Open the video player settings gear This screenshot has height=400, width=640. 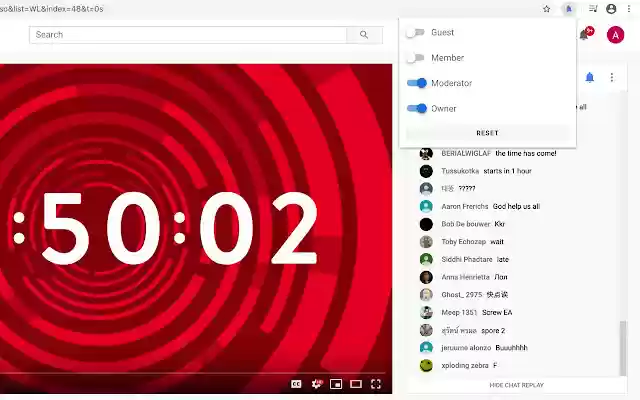(317, 384)
